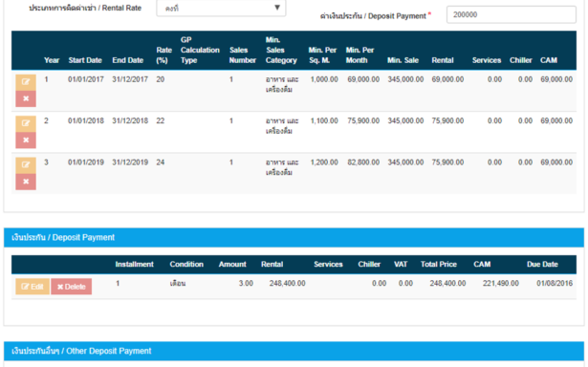The height and width of the screenshot is (367, 588).
Task: Select the Due Date column header
Action: pos(542,265)
